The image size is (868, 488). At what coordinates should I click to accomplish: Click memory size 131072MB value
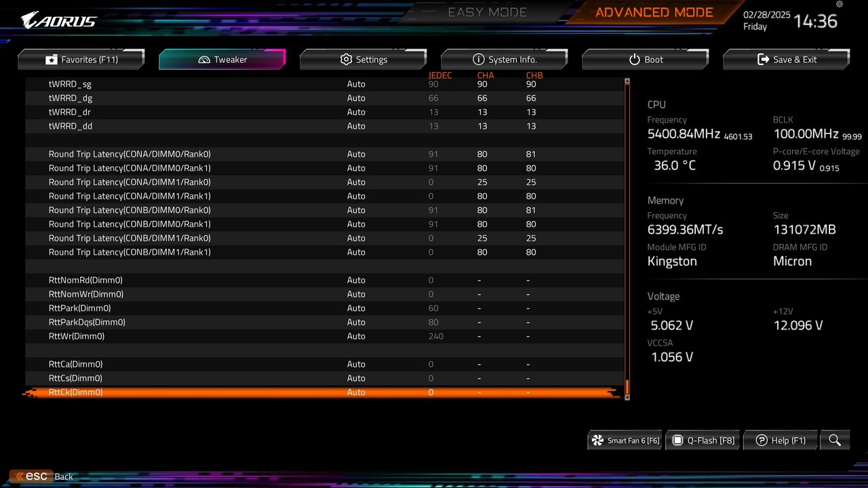click(804, 230)
